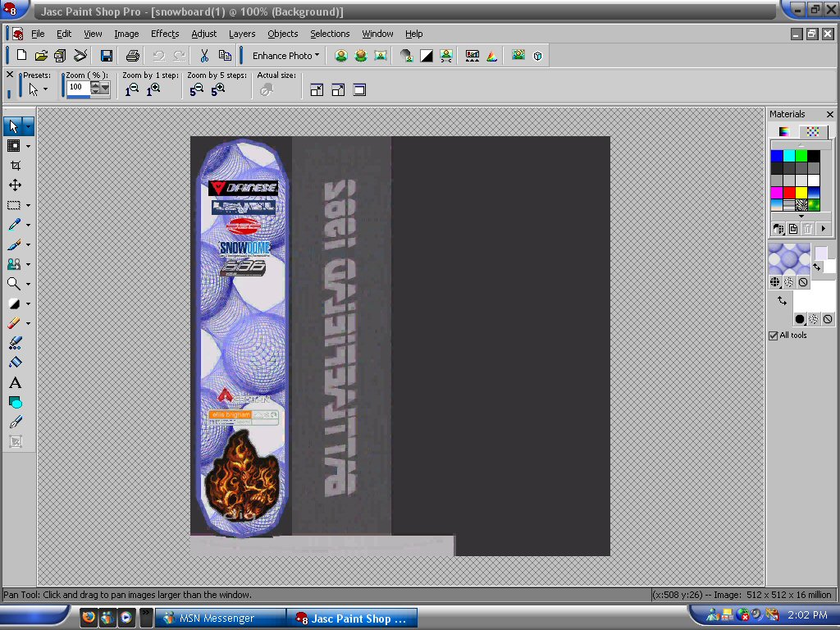Image resolution: width=840 pixels, height=630 pixels.
Task: Click the black and white contrast icon
Action: [427, 55]
